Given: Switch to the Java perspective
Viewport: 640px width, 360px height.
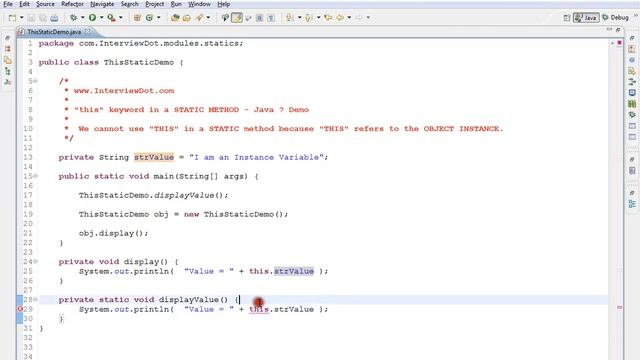Looking at the screenshot, I should [x=586, y=18].
